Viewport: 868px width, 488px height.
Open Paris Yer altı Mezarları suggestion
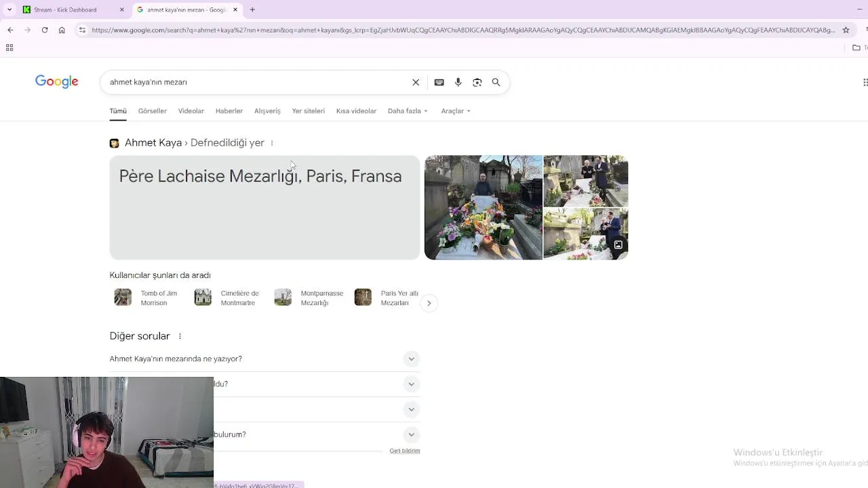pos(387,298)
